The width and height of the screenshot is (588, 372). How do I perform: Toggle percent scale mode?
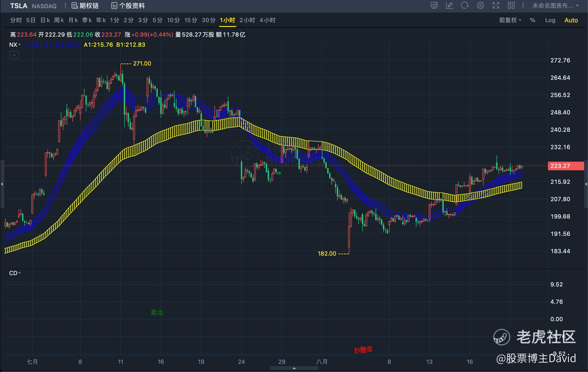(x=533, y=20)
